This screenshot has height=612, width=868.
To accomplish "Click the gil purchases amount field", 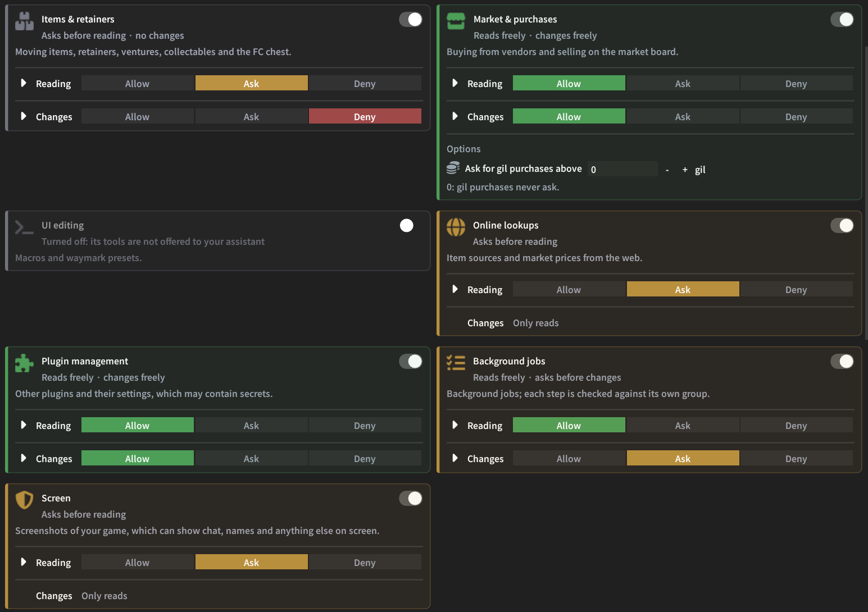I will [622, 169].
